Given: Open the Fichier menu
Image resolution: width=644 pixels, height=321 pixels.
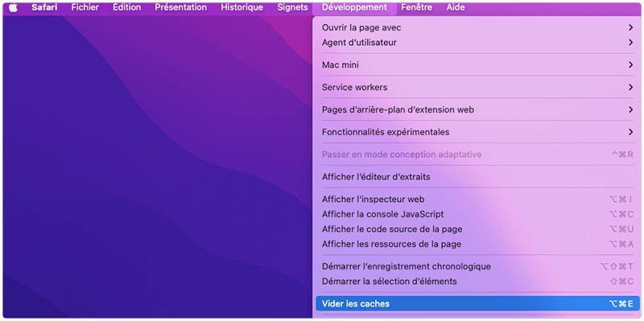Looking at the screenshot, I should 85,7.
